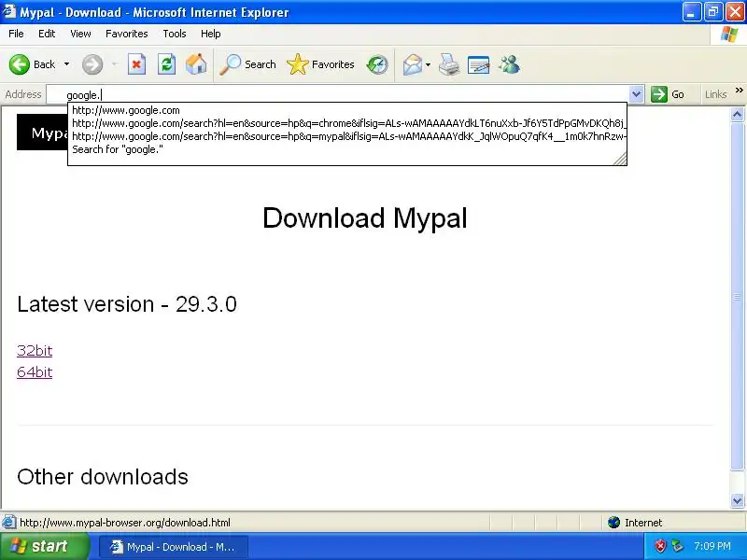Select http://www.google.com autocomplete suggestion
The image size is (747, 560).
[347, 110]
